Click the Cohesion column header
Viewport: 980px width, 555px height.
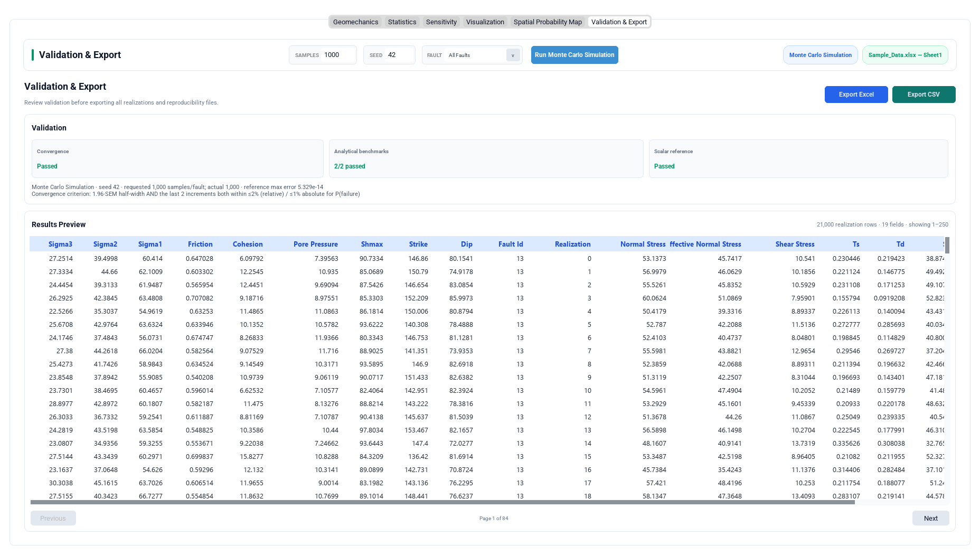pyautogui.click(x=248, y=244)
